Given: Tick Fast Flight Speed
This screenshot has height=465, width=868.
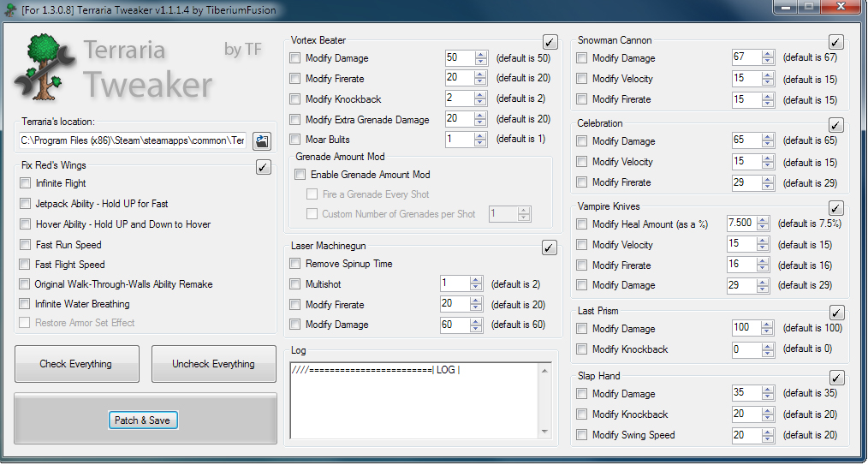Looking at the screenshot, I should point(24,264).
